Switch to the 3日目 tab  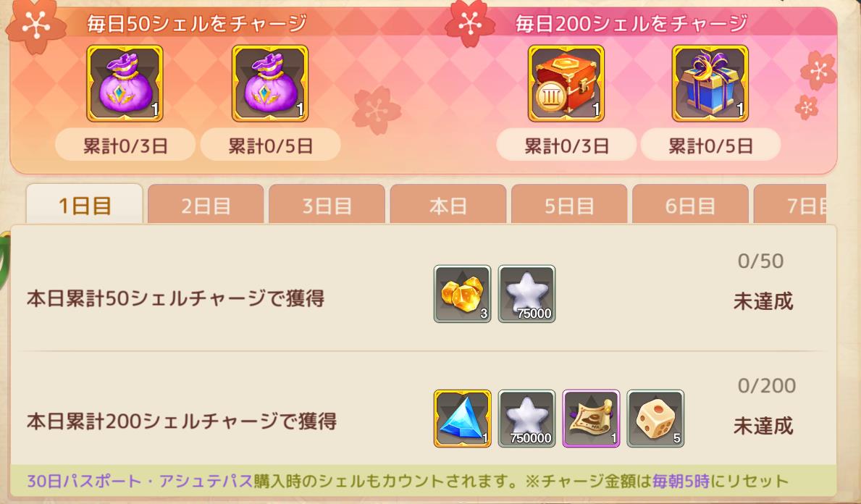tap(327, 204)
